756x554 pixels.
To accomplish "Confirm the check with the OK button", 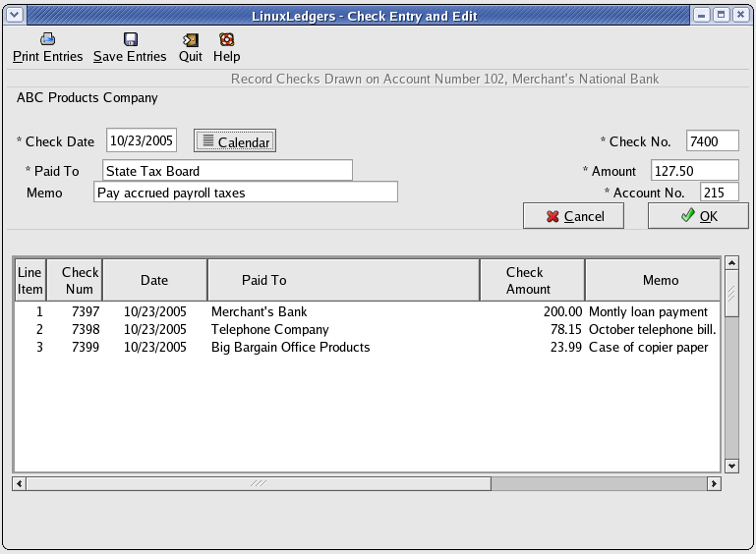I will click(699, 216).
